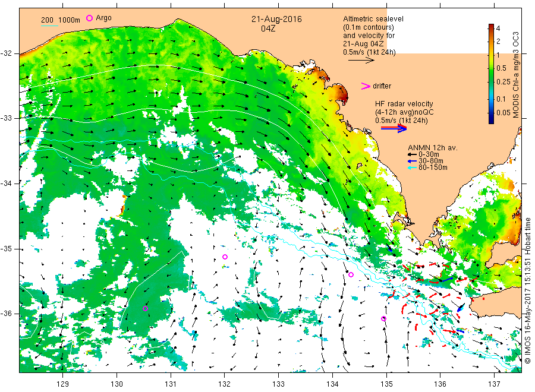The height and width of the screenshot is (392, 535).
Task: Click the '200 1000m' depth label
Action: (x=61, y=20)
